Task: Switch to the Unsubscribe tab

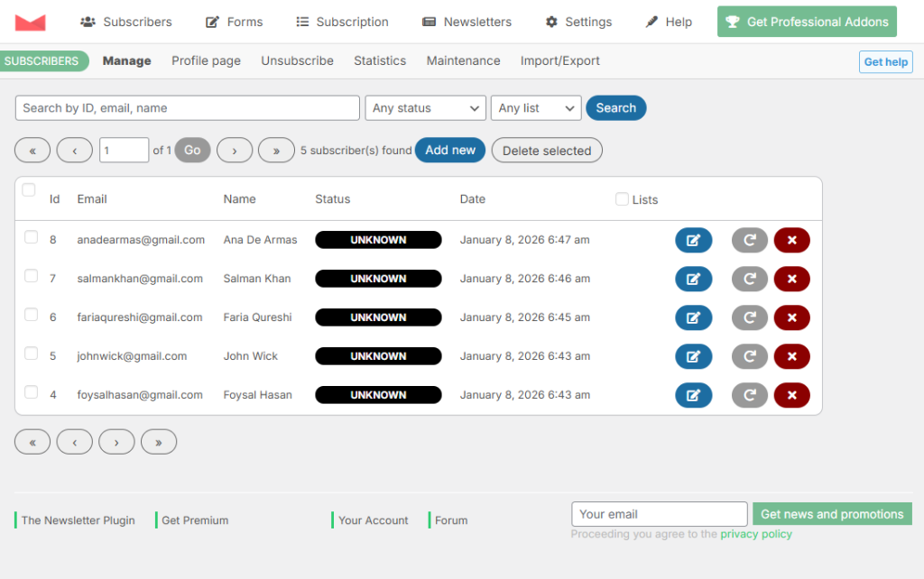Action: pyautogui.click(x=297, y=60)
